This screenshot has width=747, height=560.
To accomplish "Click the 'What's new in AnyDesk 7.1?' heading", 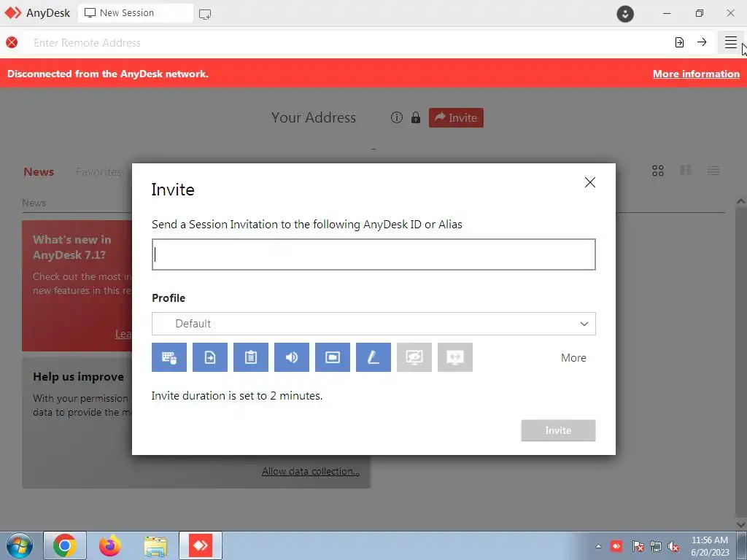I will coord(72,247).
